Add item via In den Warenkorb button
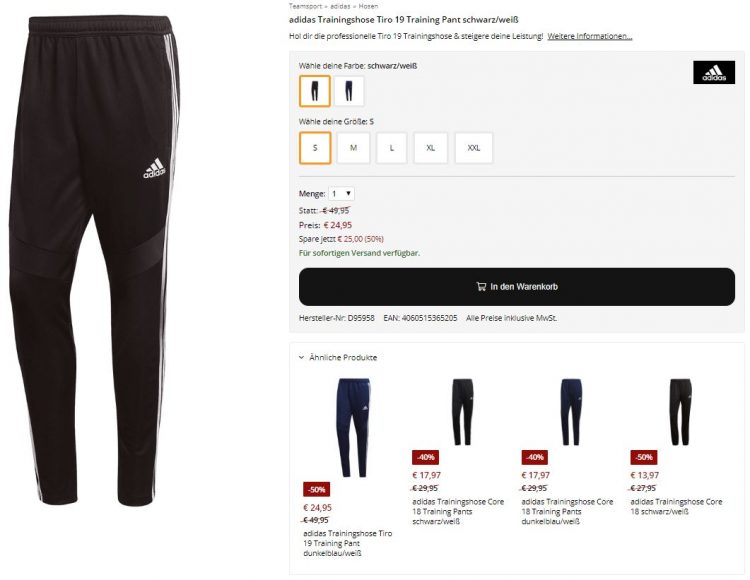 pos(517,286)
